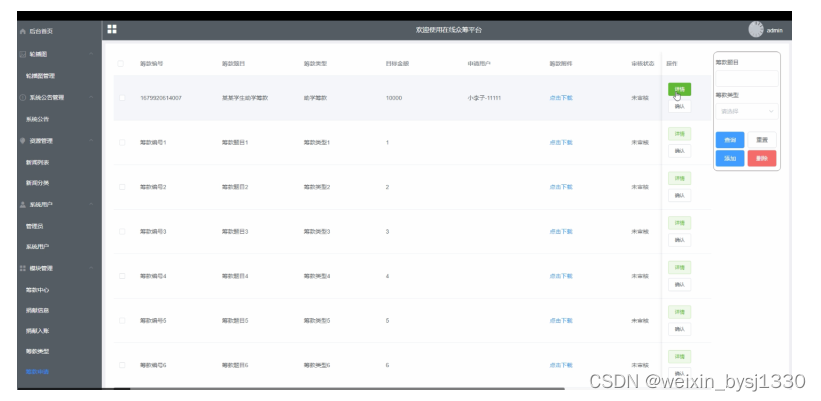Open 新闻列表 in sidebar
Image resolution: width=821 pixels, height=401 pixels.
[x=38, y=163]
